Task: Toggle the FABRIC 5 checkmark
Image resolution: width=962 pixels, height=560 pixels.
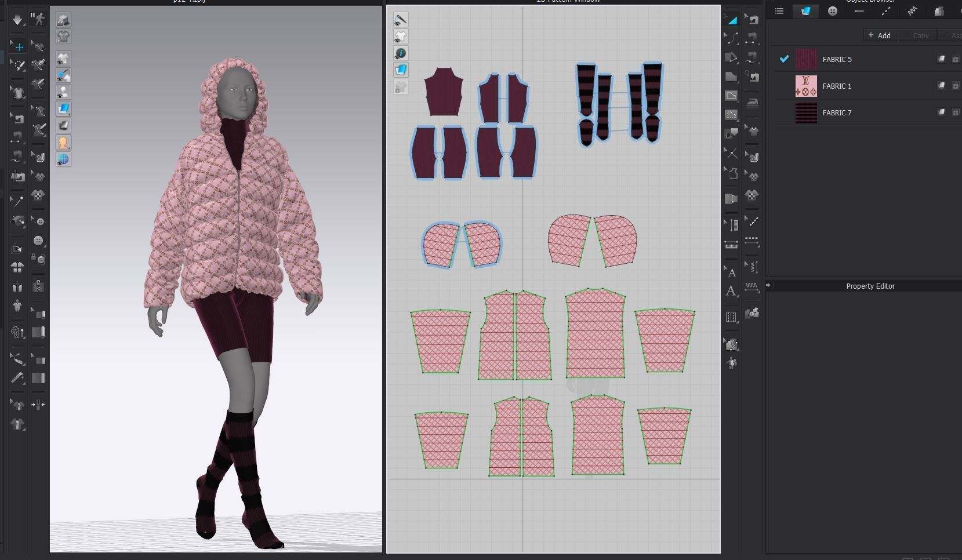Action: (x=784, y=59)
